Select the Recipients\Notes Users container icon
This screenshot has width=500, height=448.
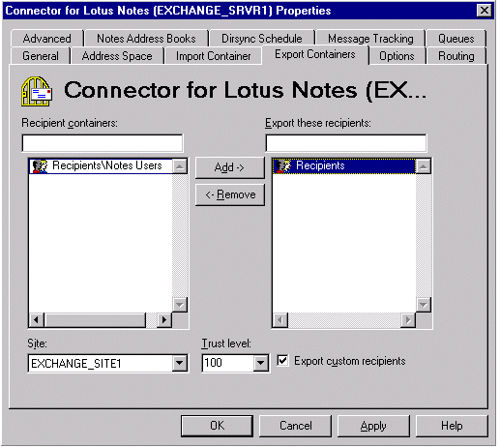pyautogui.click(x=40, y=165)
